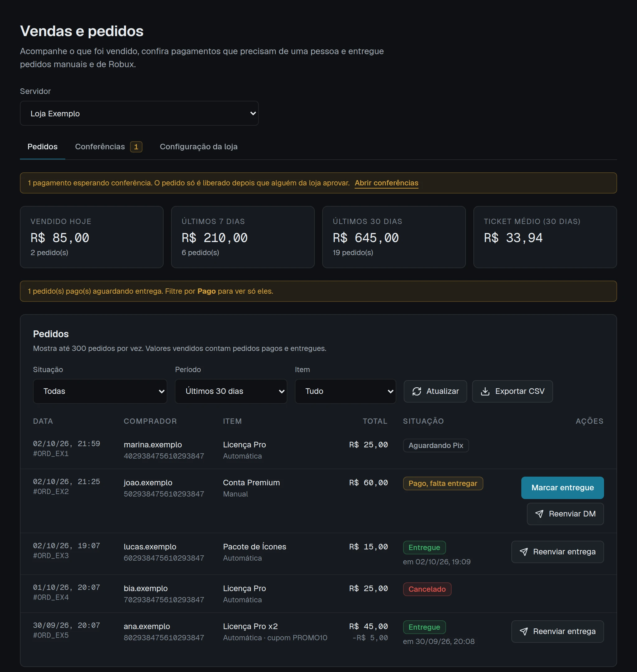Screen dimensions: 637x672
Task: Click buyer name marina.exemplo
Action: click(x=153, y=445)
